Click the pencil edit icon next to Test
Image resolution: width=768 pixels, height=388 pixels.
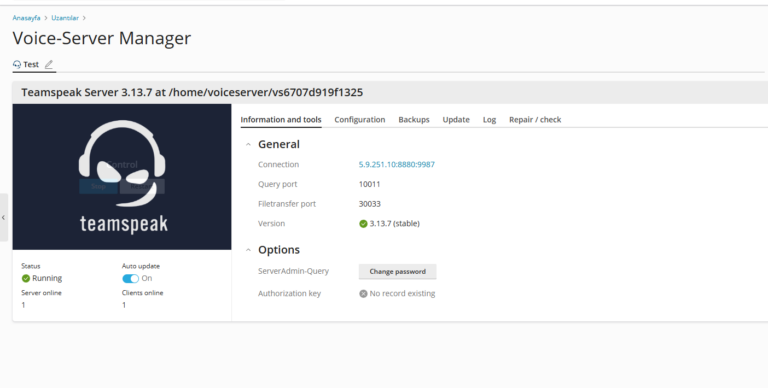point(48,64)
